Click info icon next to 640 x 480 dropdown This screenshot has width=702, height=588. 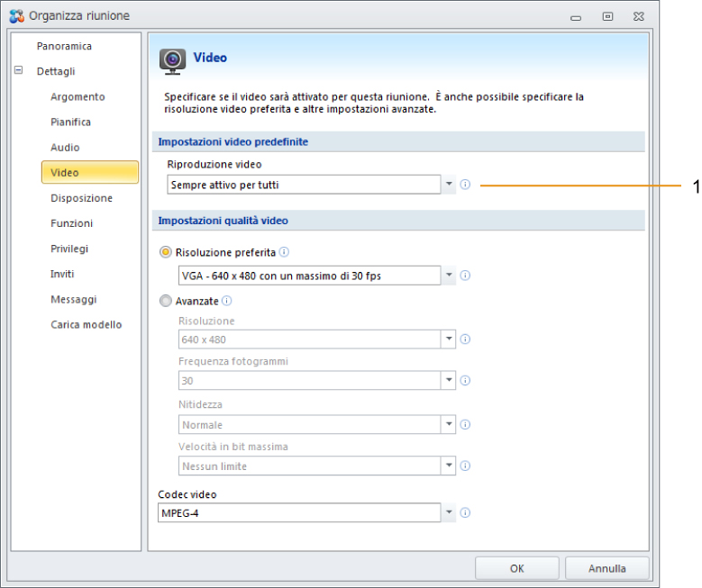465,339
